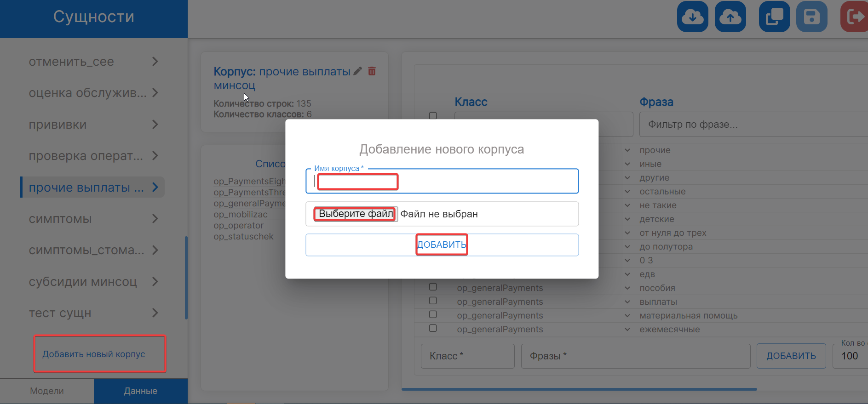This screenshot has height=404, width=868.
Task: Expand the 'прививки' corpus chevron
Action: tap(155, 125)
